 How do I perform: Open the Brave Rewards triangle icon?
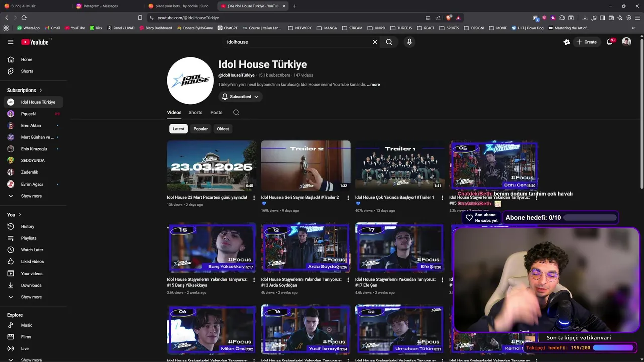(x=458, y=18)
